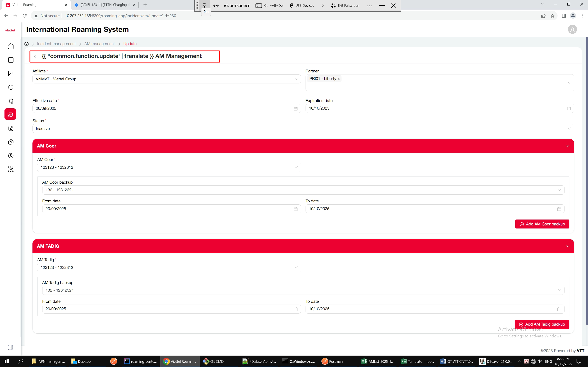588x367 pixels.
Task: Toggle the sidebar collapse icon at bottom
Action: [x=10, y=347]
